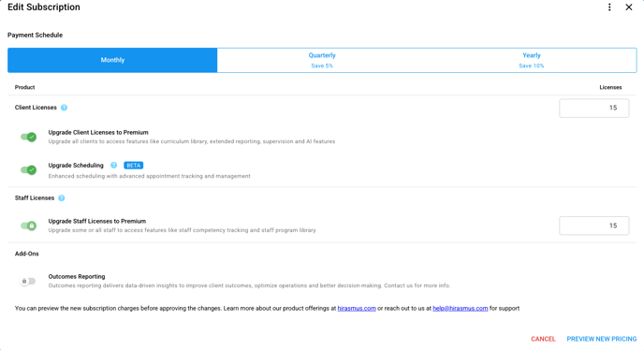
Task: Switch to Quarterly payment schedule
Action: pyautogui.click(x=322, y=60)
